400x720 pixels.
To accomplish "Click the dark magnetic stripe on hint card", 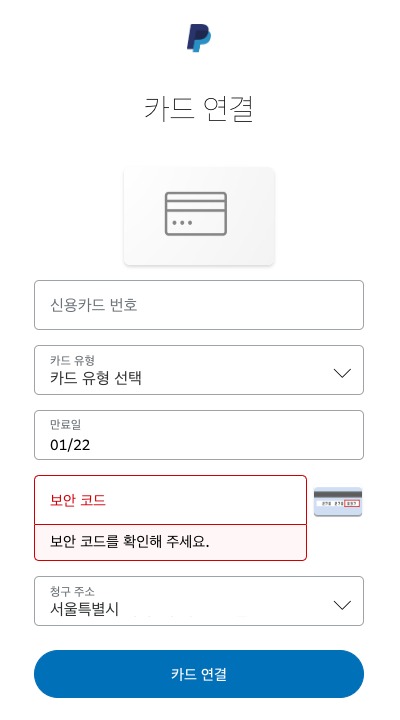I will (x=338, y=494).
